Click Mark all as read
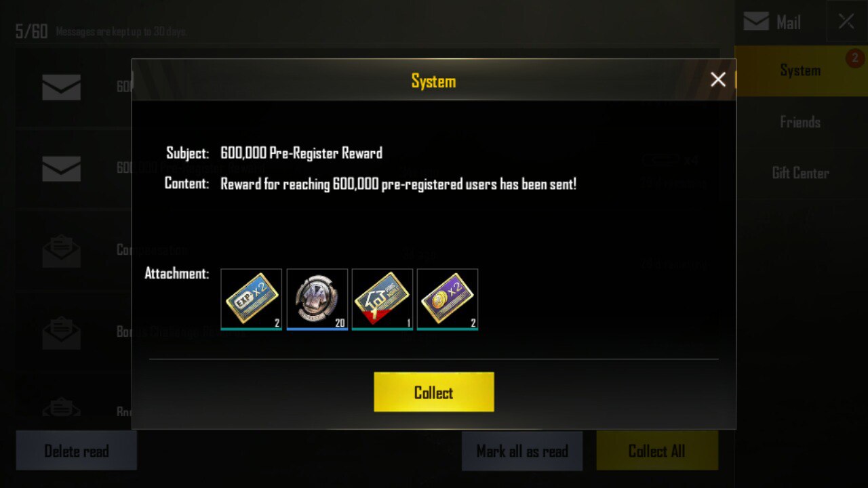 522,451
